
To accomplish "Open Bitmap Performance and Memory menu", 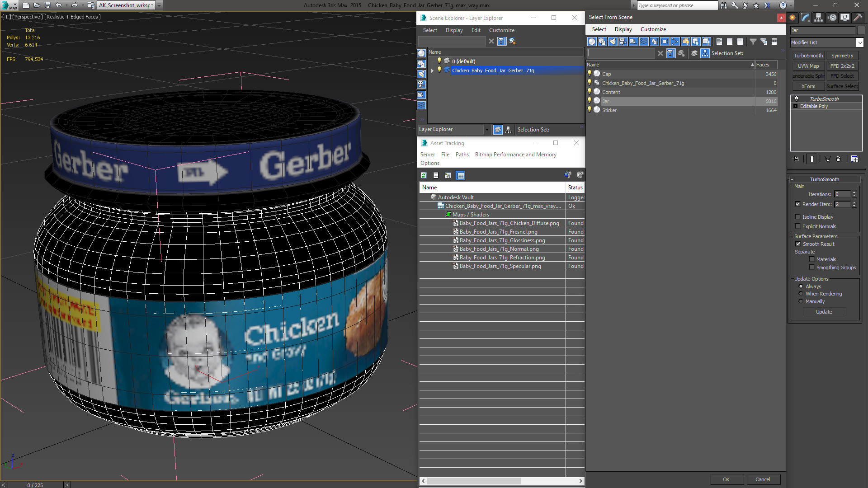I will (x=515, y=155).
